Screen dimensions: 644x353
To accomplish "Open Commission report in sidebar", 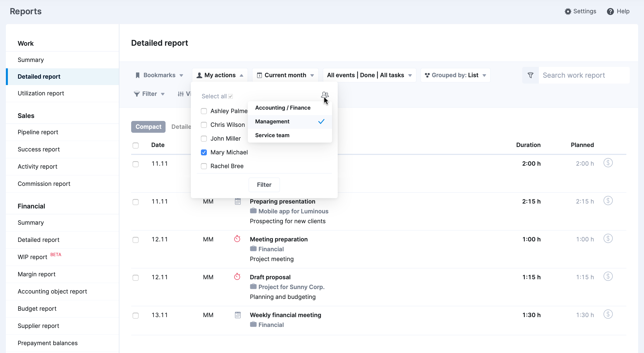I will [x=62, y=184].
